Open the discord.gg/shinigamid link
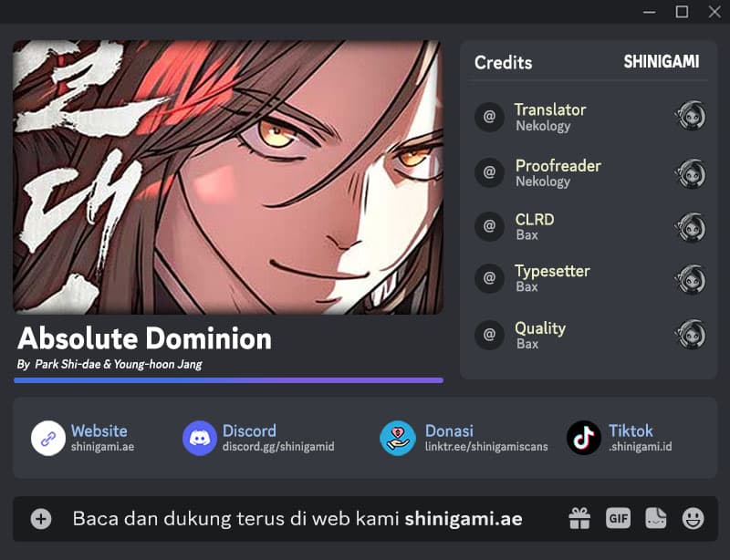 click(x=278, y=447)
